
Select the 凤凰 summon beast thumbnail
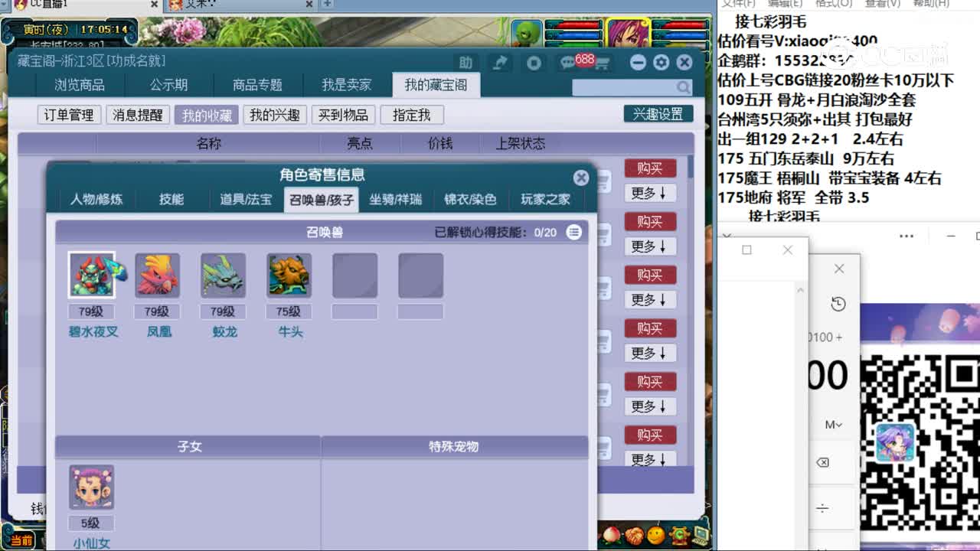158,275
